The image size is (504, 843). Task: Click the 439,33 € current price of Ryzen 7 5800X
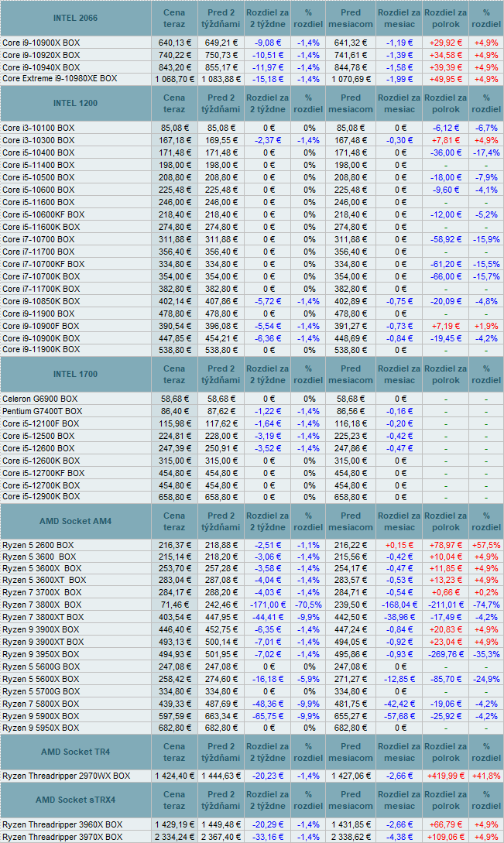(x=174, y=704)
